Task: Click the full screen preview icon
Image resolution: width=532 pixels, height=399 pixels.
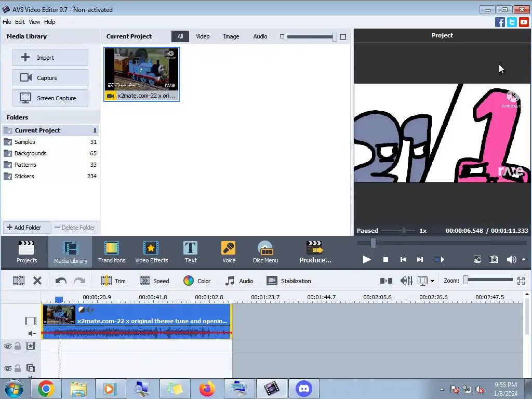Action: (477, 260)
